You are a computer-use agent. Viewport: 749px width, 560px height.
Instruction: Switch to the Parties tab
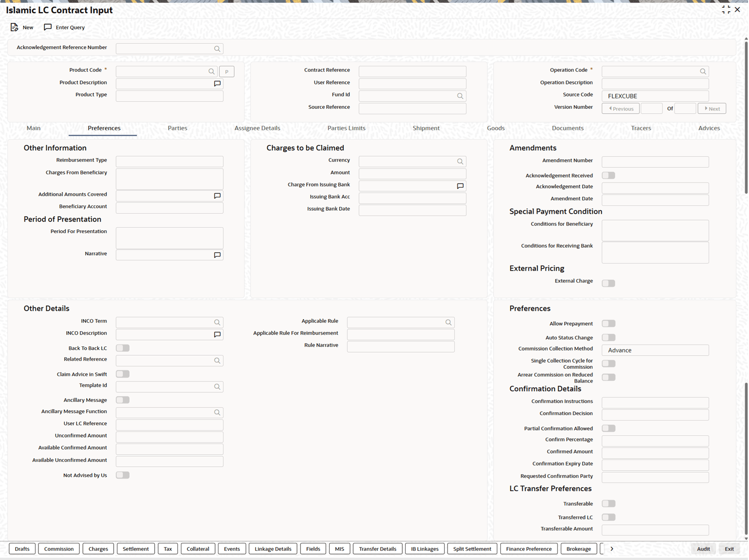177,128
